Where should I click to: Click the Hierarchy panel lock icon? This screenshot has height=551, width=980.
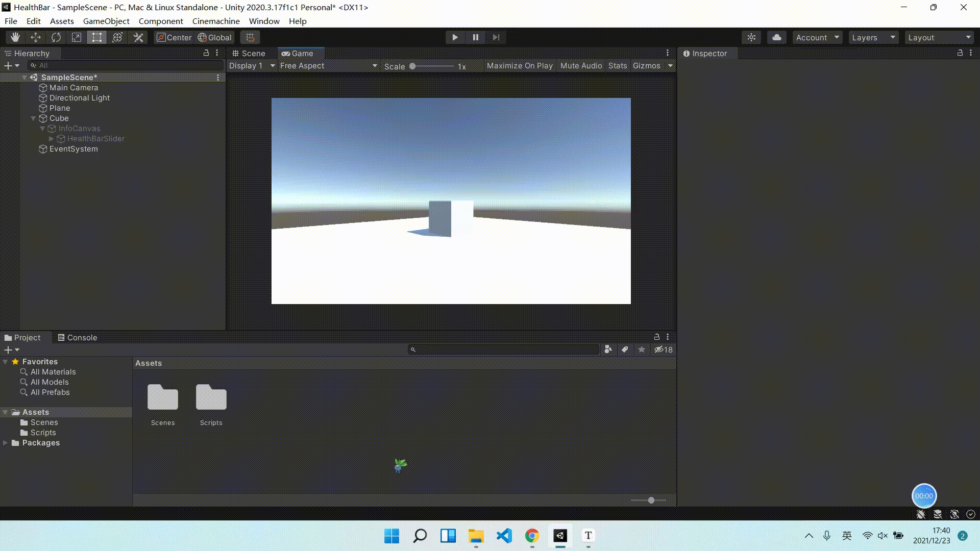pyautogui.click(x=206, y=53)
